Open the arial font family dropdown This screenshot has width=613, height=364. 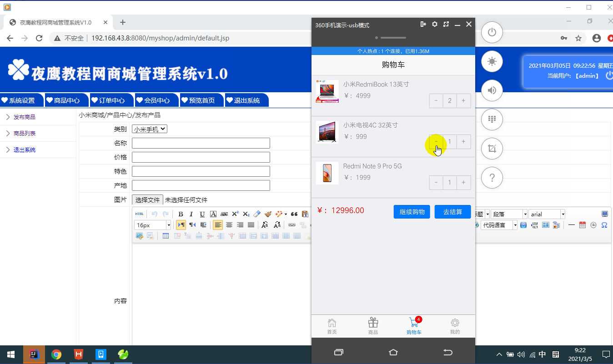(x=547, y=214)
